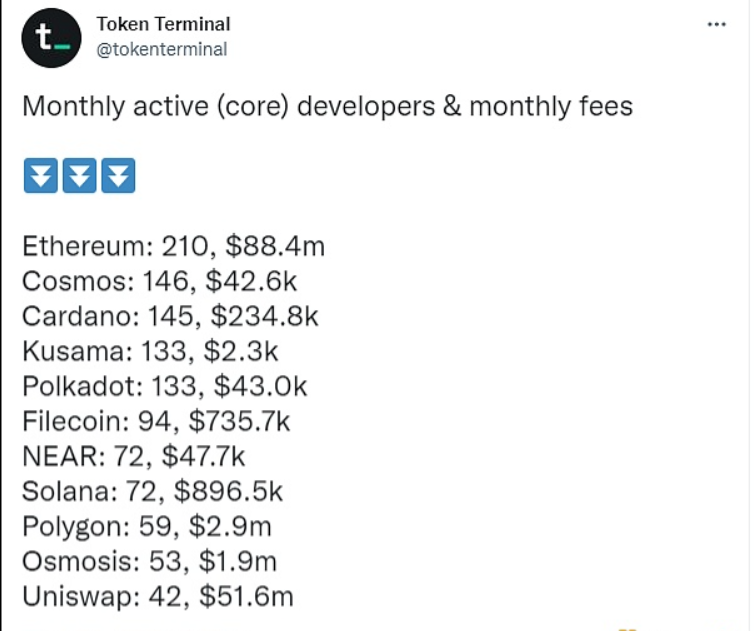The height and width of the screenshot is (631, 754).
Task: Select the Polkadot: 133, $43.0k line
Action: (165, 386)
